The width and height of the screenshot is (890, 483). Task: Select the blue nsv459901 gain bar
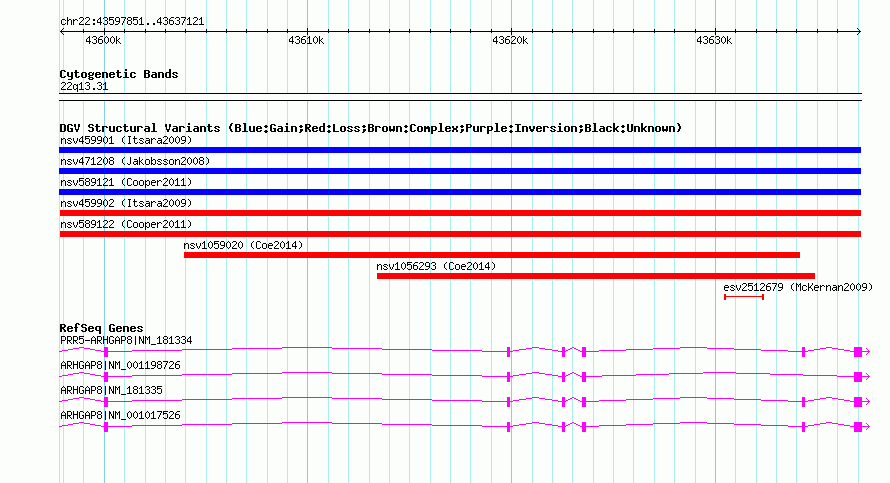460,150
